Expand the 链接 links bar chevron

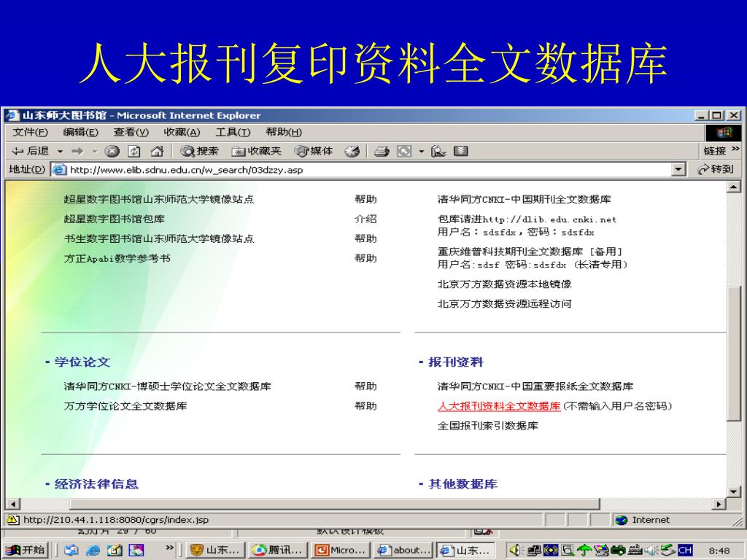(x=735, y=149)
